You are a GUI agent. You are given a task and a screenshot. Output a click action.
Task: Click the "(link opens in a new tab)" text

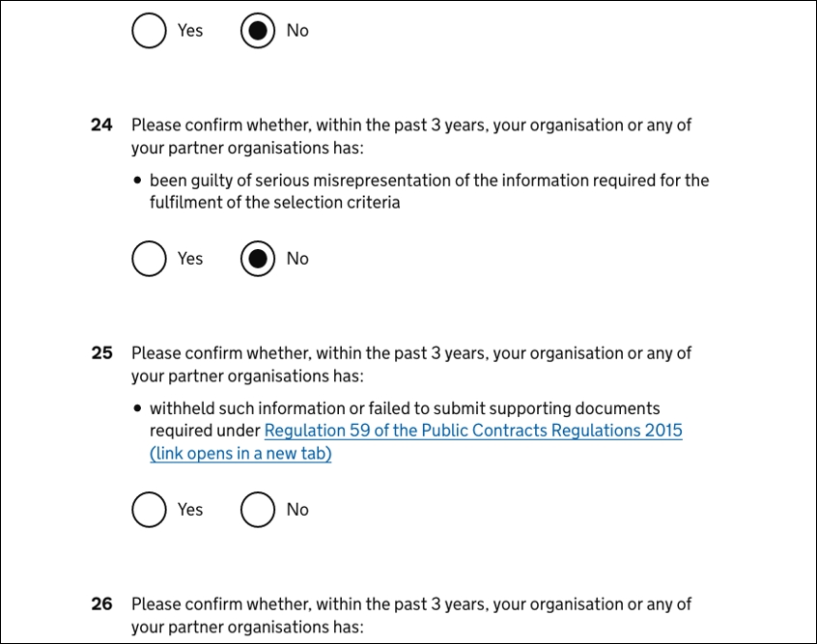pos(240,454)
